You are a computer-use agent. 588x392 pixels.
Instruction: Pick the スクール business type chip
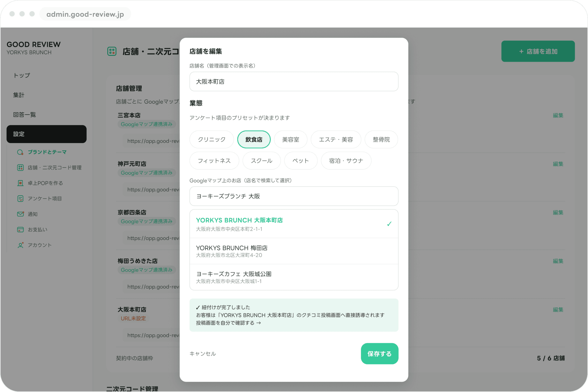tap(262, 161)
